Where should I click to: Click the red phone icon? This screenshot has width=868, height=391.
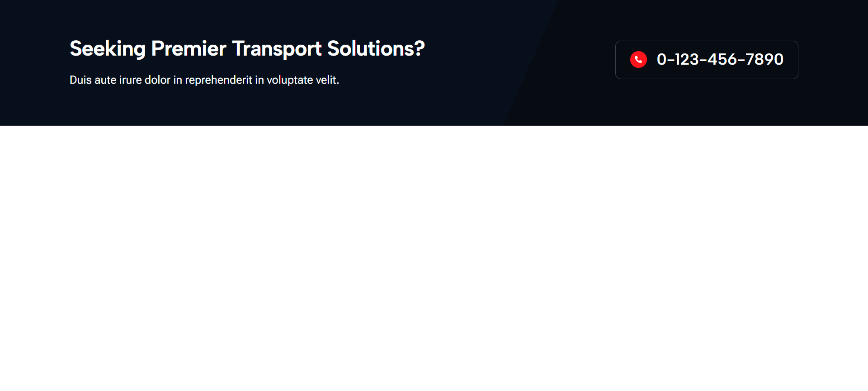coord(638,59)
